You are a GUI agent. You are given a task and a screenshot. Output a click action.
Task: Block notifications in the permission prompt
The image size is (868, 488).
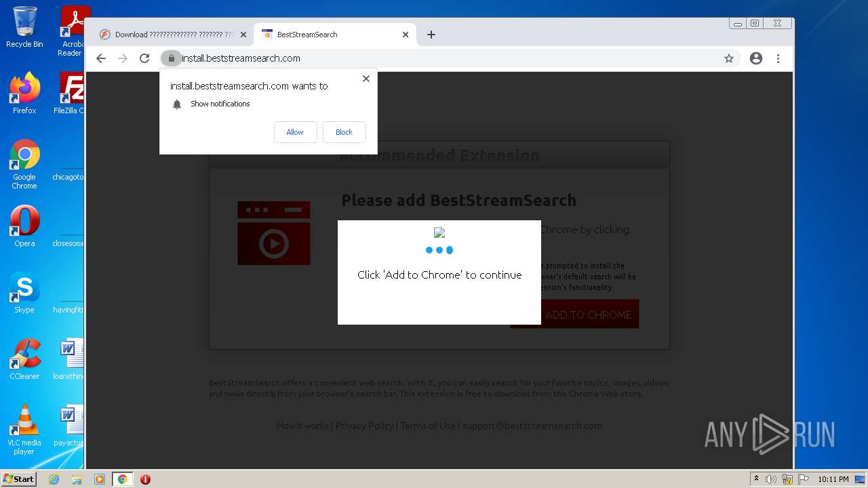coord(344,132)
